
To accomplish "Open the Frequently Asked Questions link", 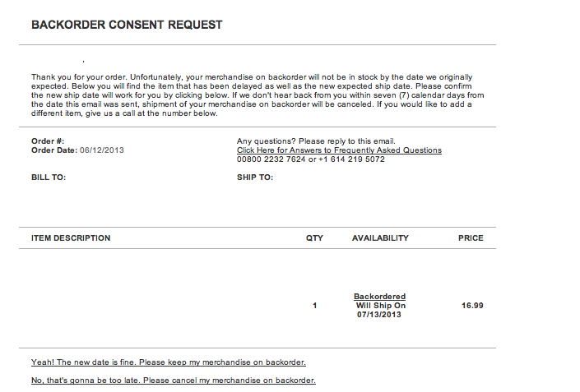I will click(x=339, y=150).
